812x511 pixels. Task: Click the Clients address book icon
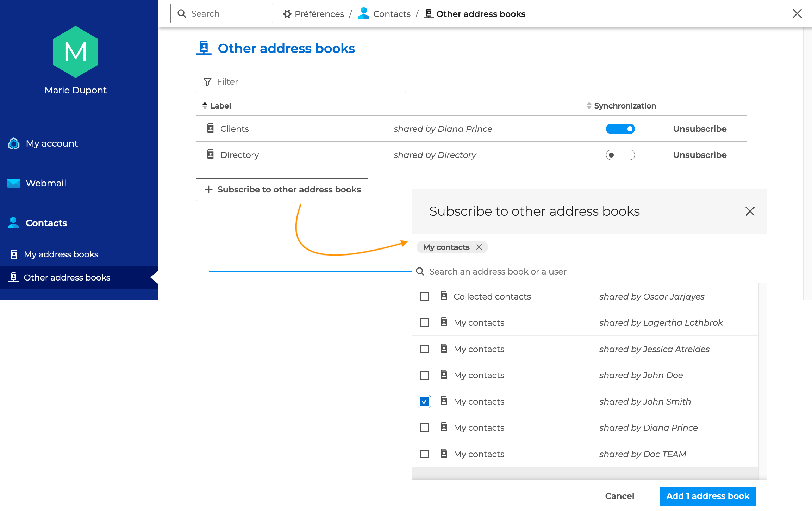(210, 128)
